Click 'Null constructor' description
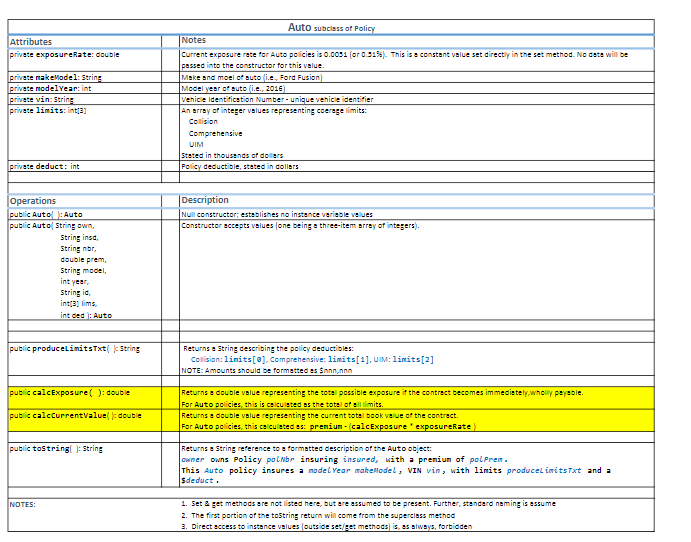 point(277,214)
